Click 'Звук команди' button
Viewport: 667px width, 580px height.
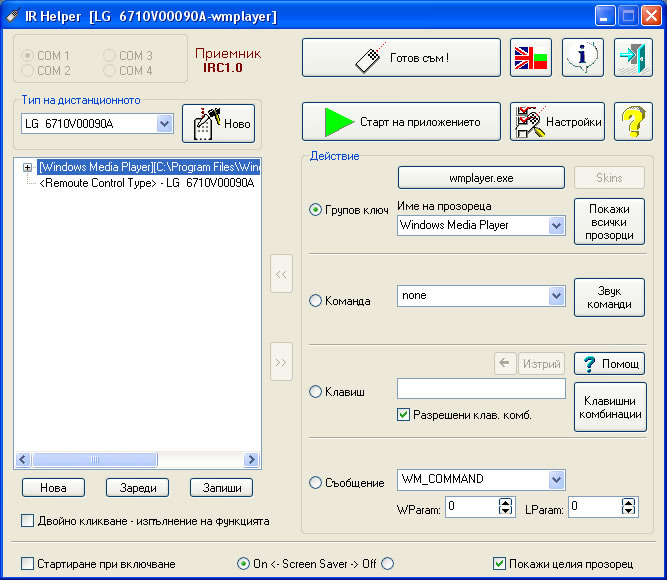(609, 297)
